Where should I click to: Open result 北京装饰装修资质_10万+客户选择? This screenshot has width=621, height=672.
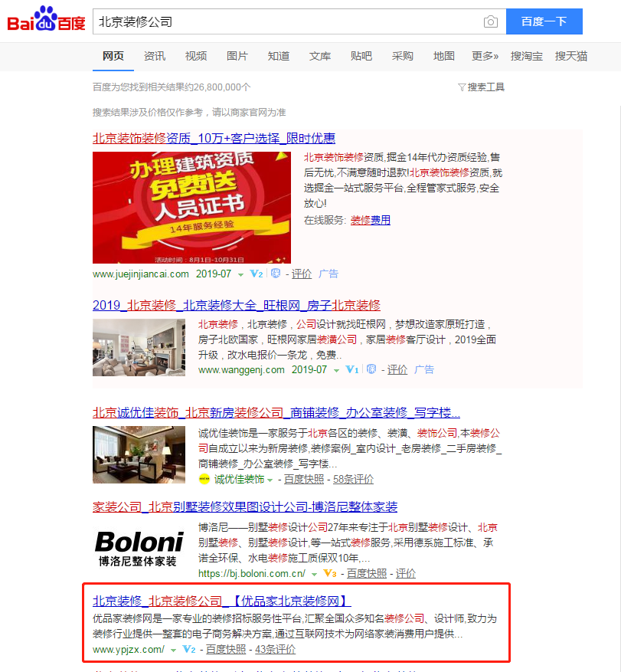214,138
